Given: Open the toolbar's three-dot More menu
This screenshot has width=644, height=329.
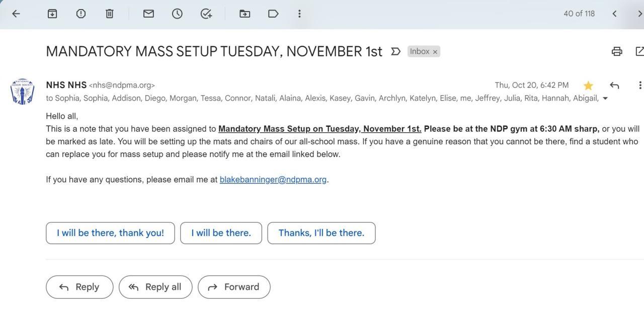Looking at the screenshot, I should (299, 14).
